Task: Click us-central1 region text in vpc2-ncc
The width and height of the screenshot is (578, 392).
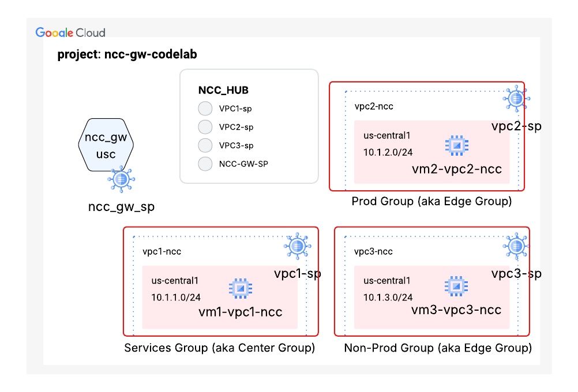Action: tap(387, 135)
